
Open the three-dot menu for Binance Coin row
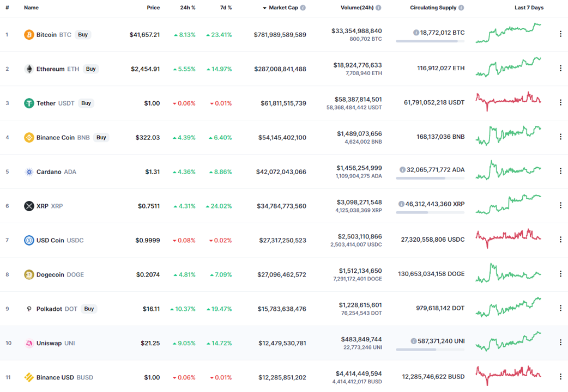(x=560, y=137)
